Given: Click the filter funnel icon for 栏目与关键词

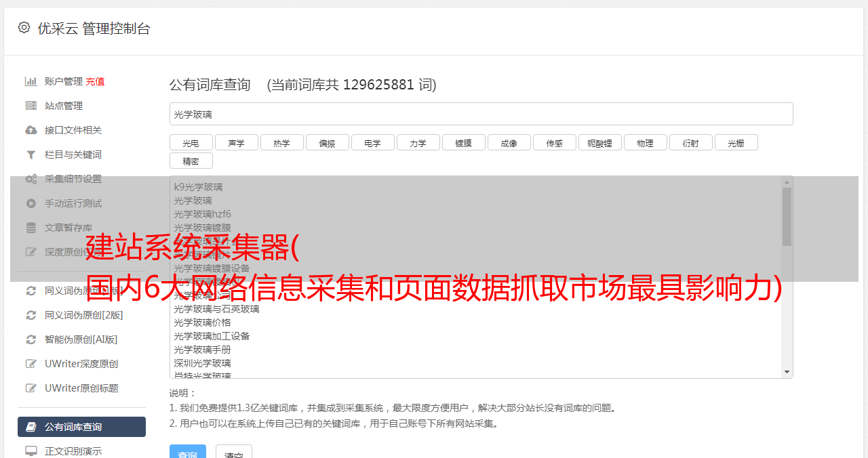Looking at the screenshot, I should 31,154.
